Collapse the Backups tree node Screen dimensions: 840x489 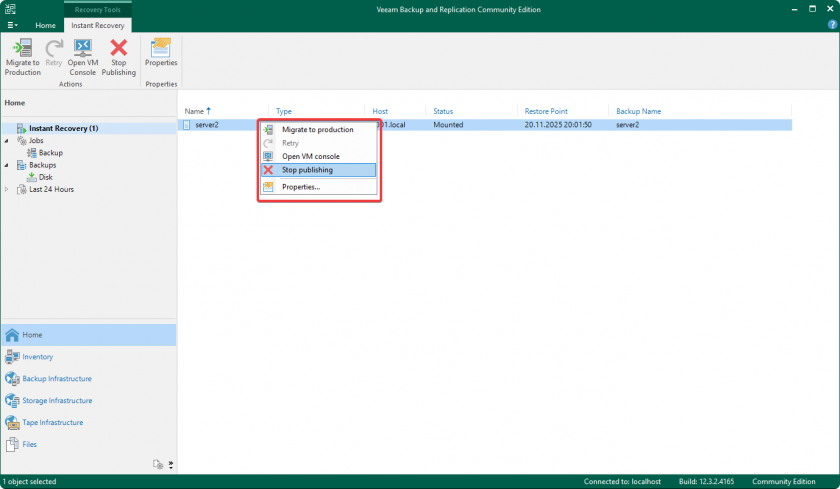click(7, 165)
